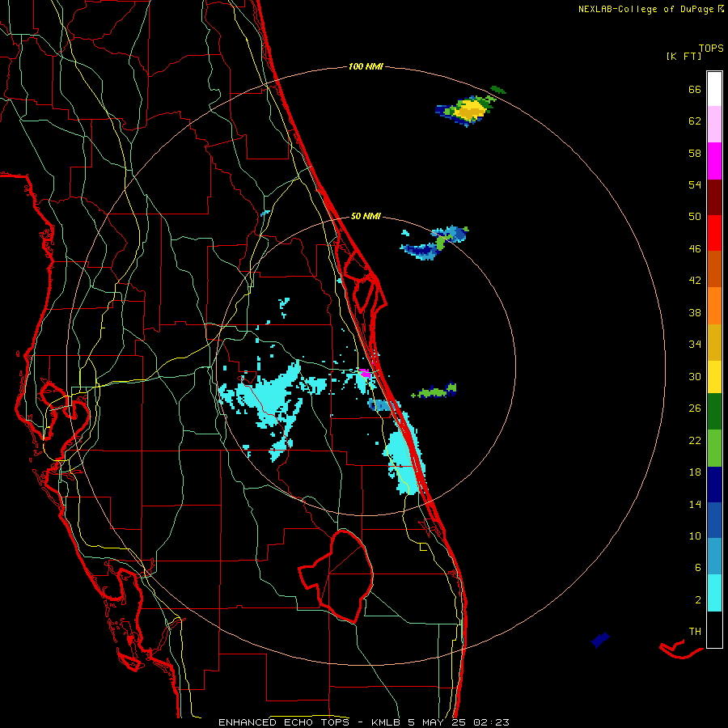Click the dark green legend color band
Viewport: 728px width, 728px height.
coord(714,412)
